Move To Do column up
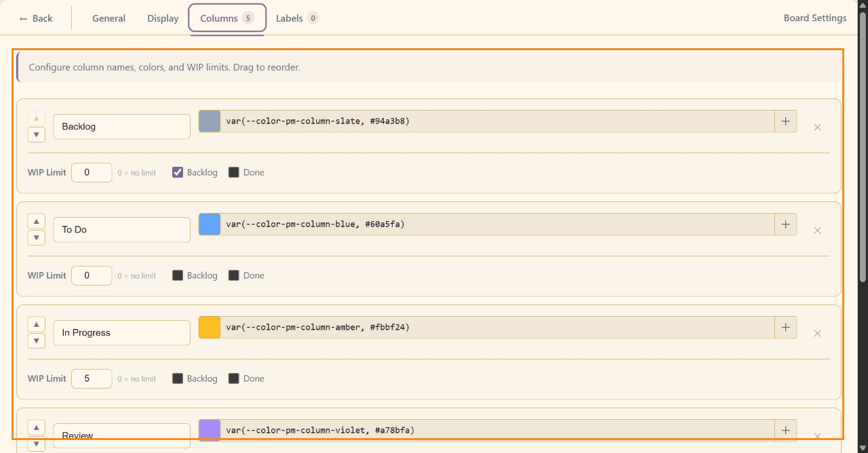 tap(37, 221)
